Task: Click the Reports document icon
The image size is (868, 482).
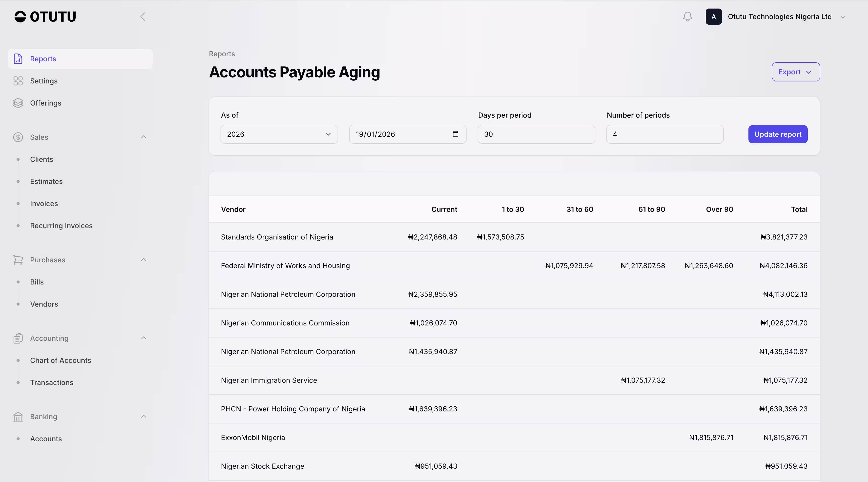Action: click(x=18, y=59)
